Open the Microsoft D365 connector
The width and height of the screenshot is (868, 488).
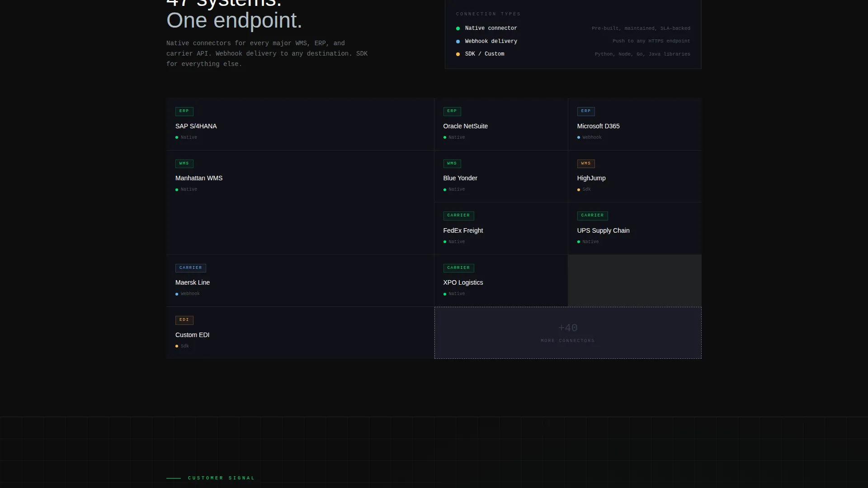[x=635, y=124]
